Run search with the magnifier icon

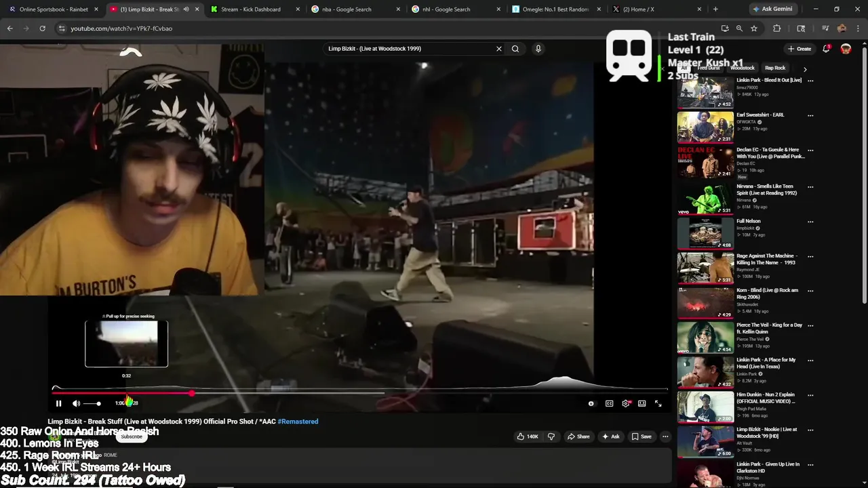[515, 49]
